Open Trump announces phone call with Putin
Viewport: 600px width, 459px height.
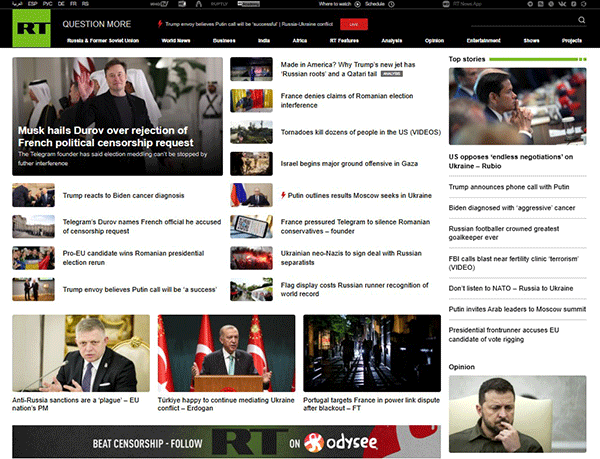(509, 187)
